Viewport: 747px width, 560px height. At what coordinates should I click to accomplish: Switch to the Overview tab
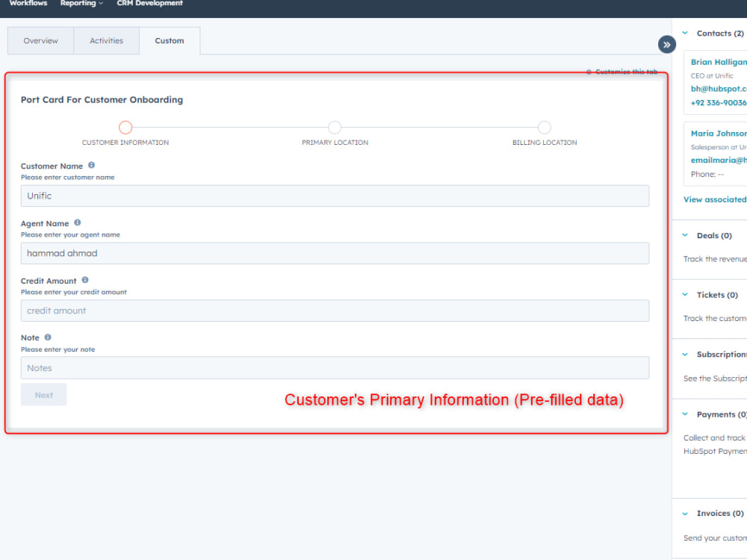tap(40, 40)
